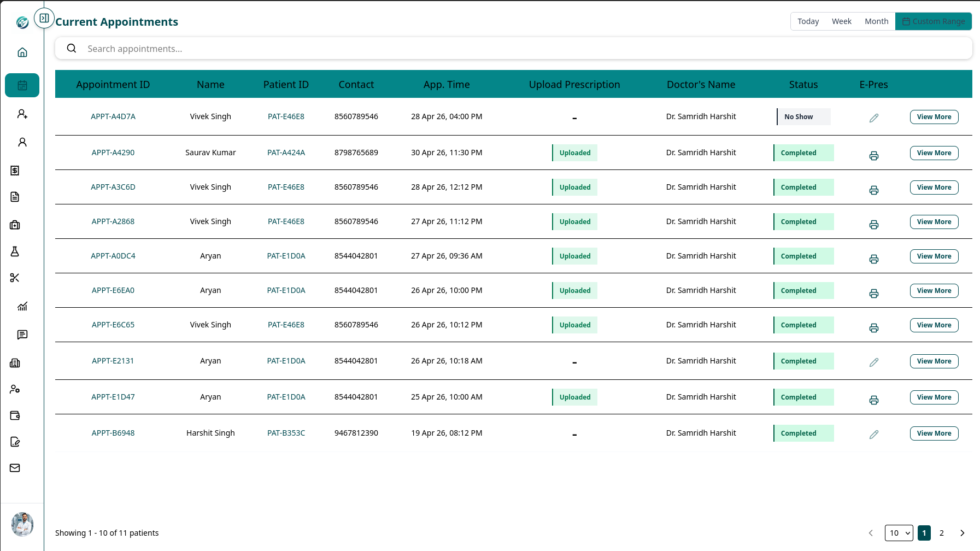
Task: Click View More for APPT-A4290
Action: click(x=934, y=153)
